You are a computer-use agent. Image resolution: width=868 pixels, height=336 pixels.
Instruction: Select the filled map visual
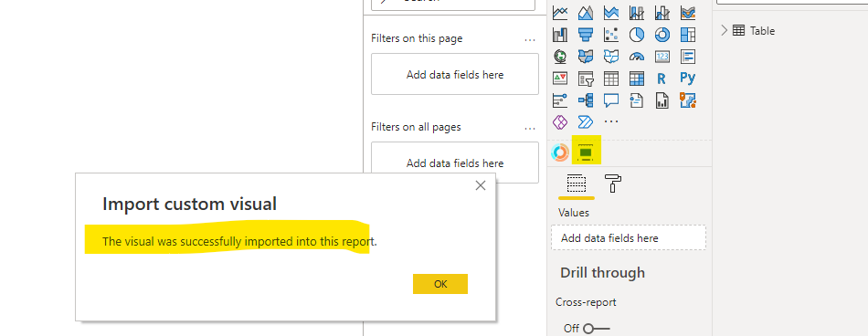coord(585,57)
